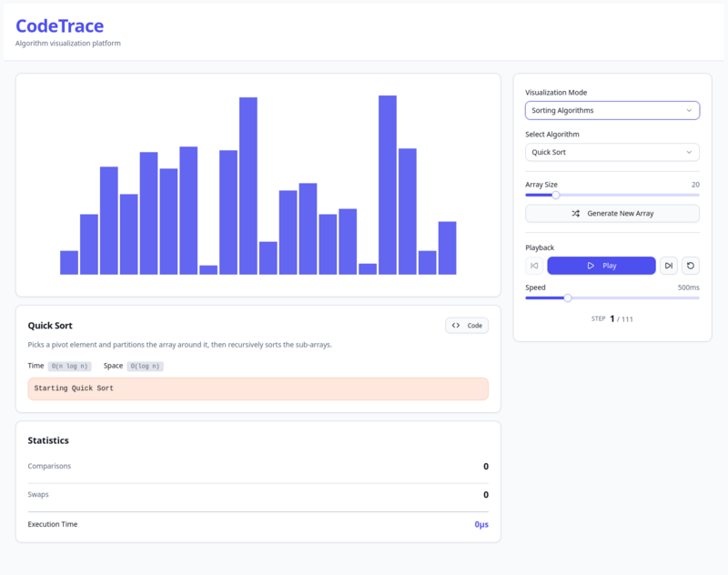Click the code brackets icon in the Code button
Viewport: 728px width, 575px height.
(x=454, y=325)
